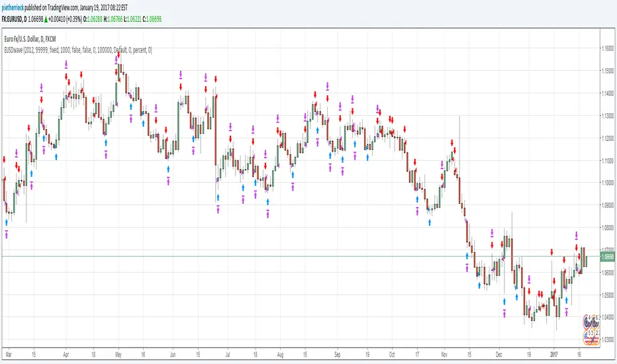Click the May label on time axis
617x364 pixels.
pos(119,355)
